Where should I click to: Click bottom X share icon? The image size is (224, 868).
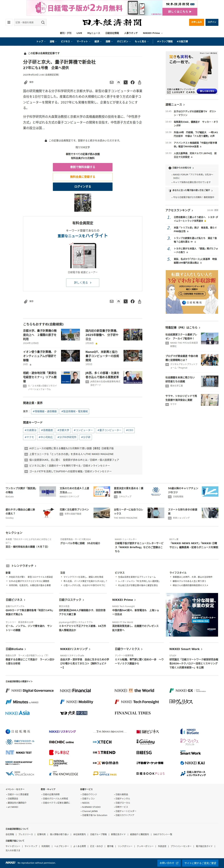tap(126, 302)
